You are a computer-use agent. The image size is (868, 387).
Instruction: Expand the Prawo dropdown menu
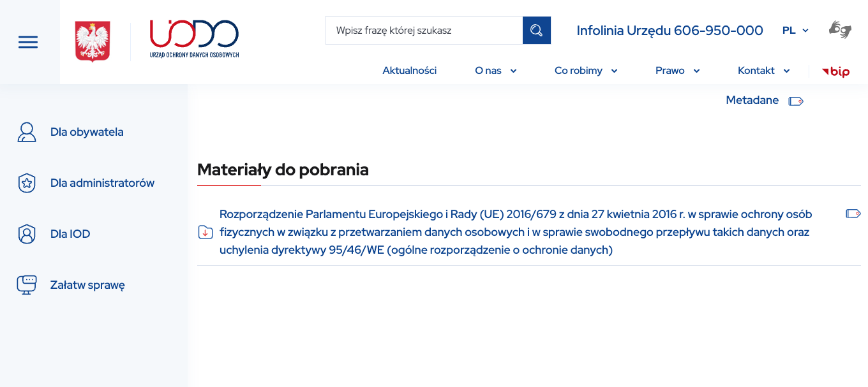[x=677, y=71]
